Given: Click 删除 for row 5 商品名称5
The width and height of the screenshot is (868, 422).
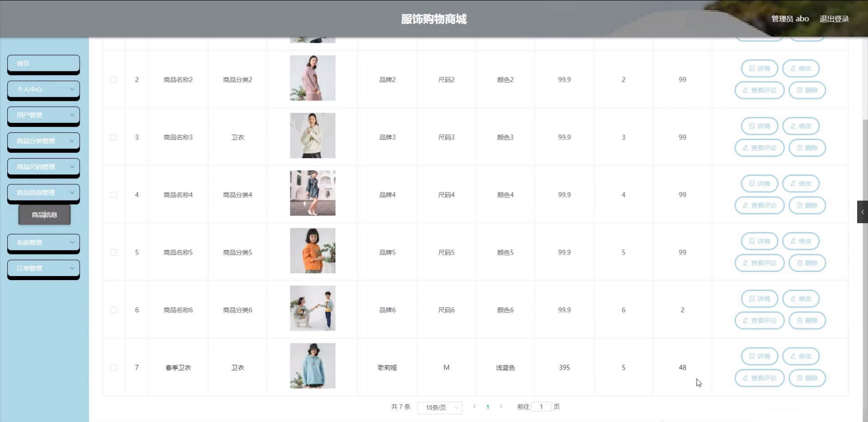Looking at the screenshot, I should pos(807,263).
